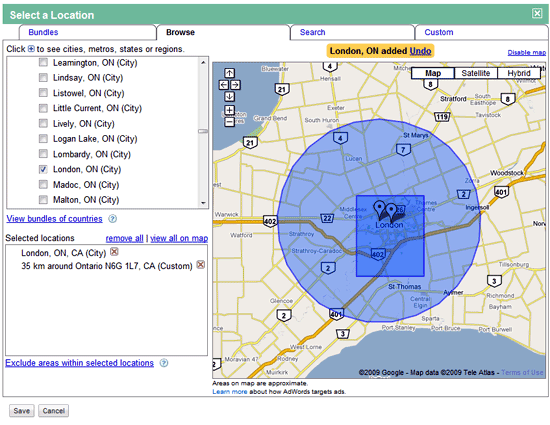Switch map to Map view
Image resolution: width=550 pixels, height=425 pixels.
pyautogui.click(x=433, y=73)
